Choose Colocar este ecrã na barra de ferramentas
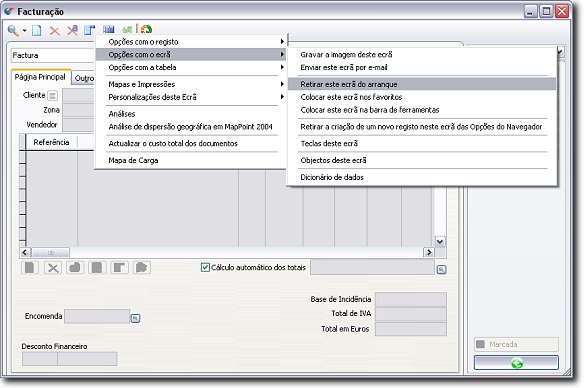 [422, 110]
